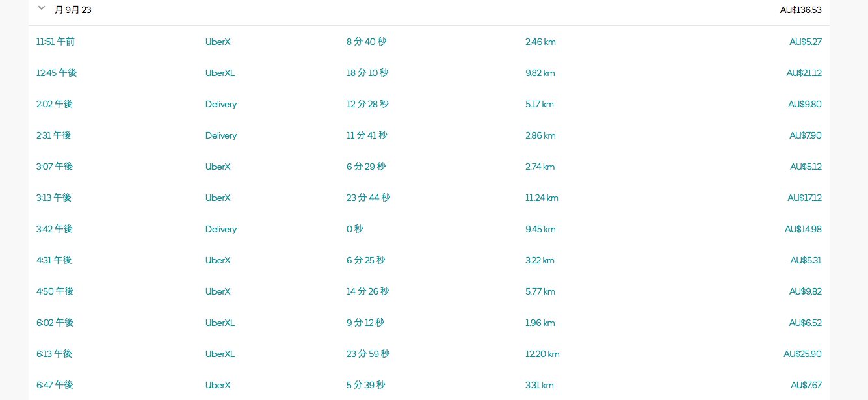868x400 pixels.
Task: Collapse the 月 9月 23 day section
Action: click(x=42, y=8)
